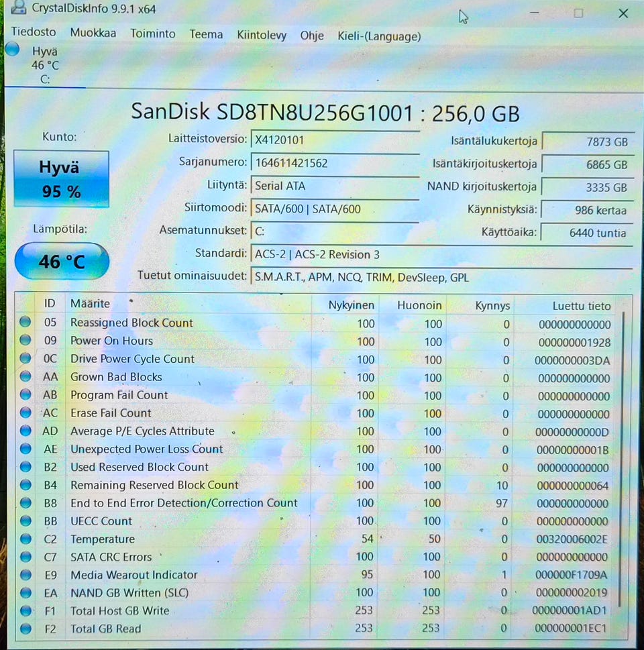Click status orb for Temperature row
The width and height of the screenshot is (644, 650).
pos(25,539)
